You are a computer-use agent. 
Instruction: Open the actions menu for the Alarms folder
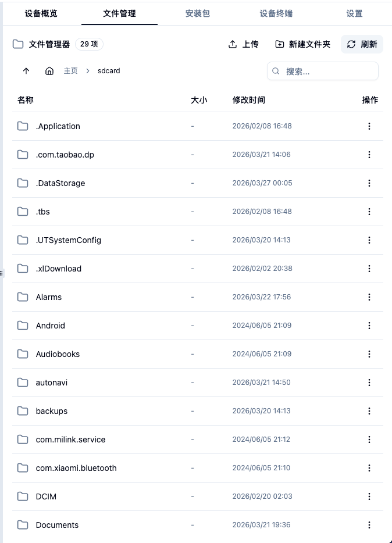(x=369, y=296)
